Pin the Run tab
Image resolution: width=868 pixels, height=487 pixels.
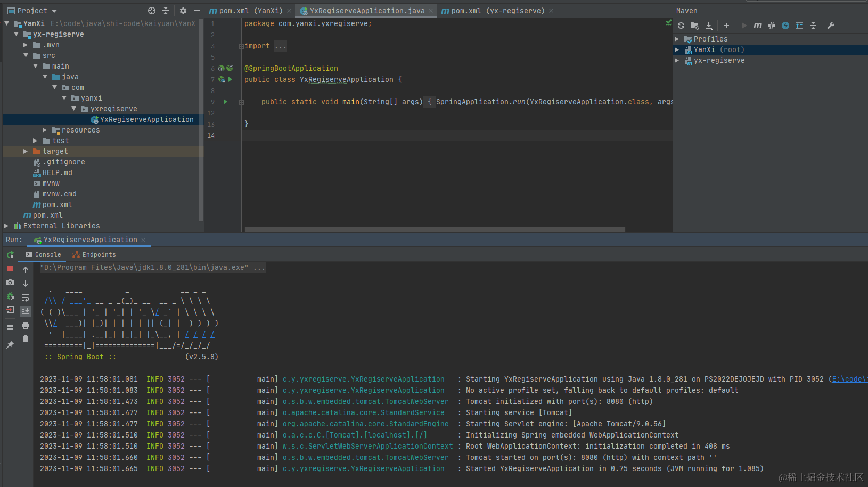[x=10, y=344]
